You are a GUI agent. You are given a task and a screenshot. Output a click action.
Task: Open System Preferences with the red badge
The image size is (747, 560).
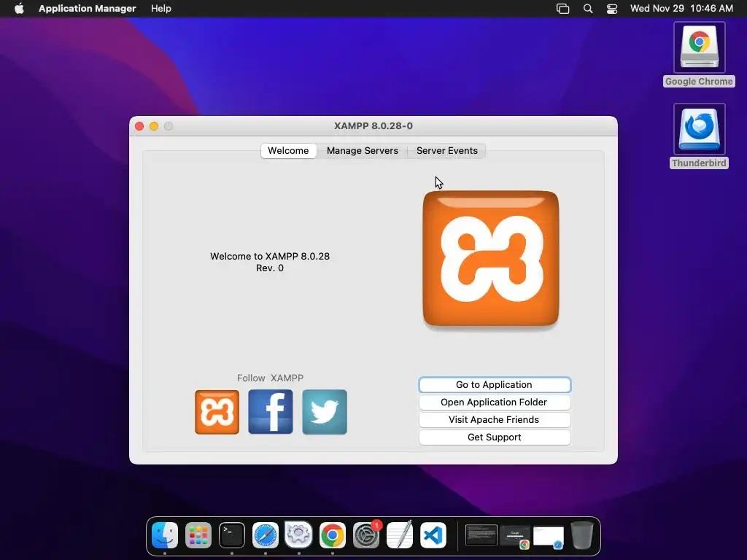tap(366, 535)
